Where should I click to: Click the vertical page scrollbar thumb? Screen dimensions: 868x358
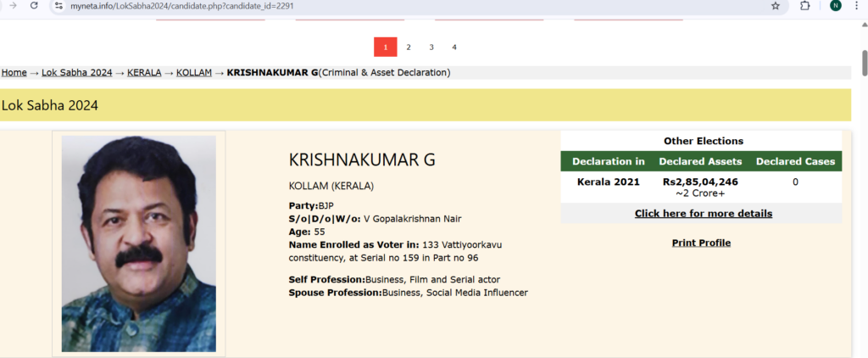864,63
